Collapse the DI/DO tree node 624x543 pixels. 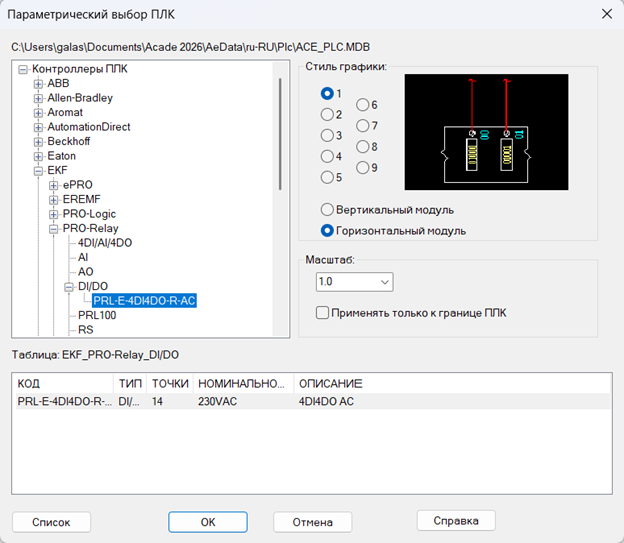(x=69, y=287)
